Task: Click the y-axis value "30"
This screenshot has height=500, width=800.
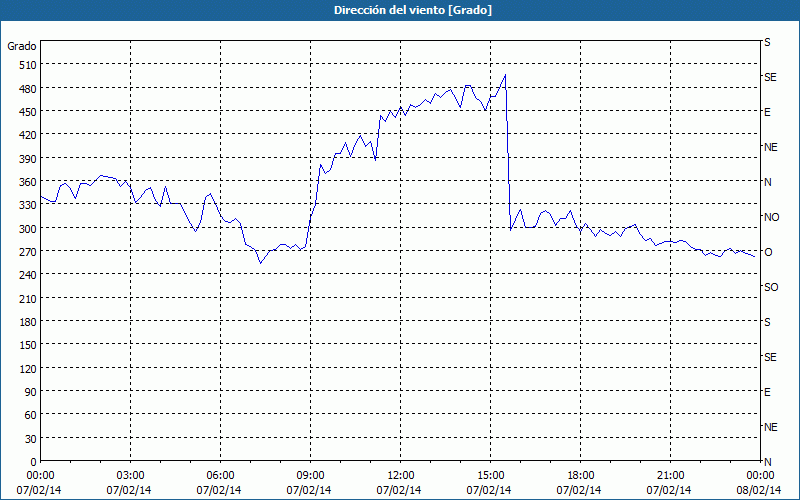Action: pyautogui.click(x=31, y=439)
